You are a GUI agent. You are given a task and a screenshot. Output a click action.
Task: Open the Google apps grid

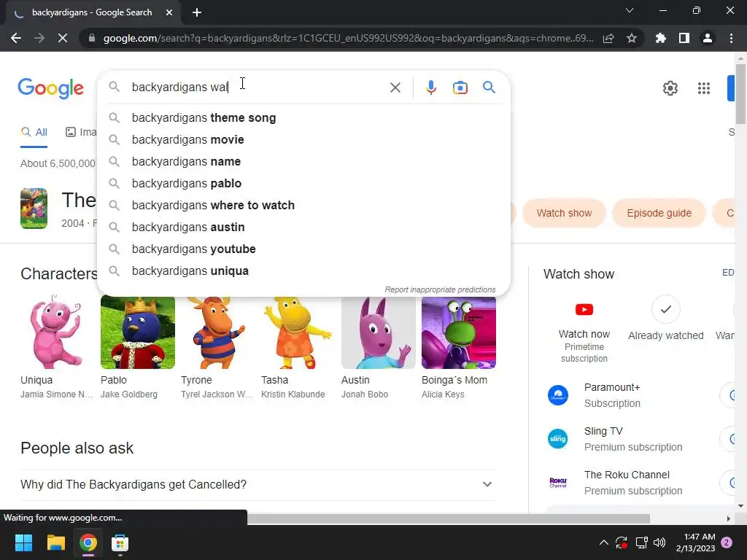click(x=704, y=88)
